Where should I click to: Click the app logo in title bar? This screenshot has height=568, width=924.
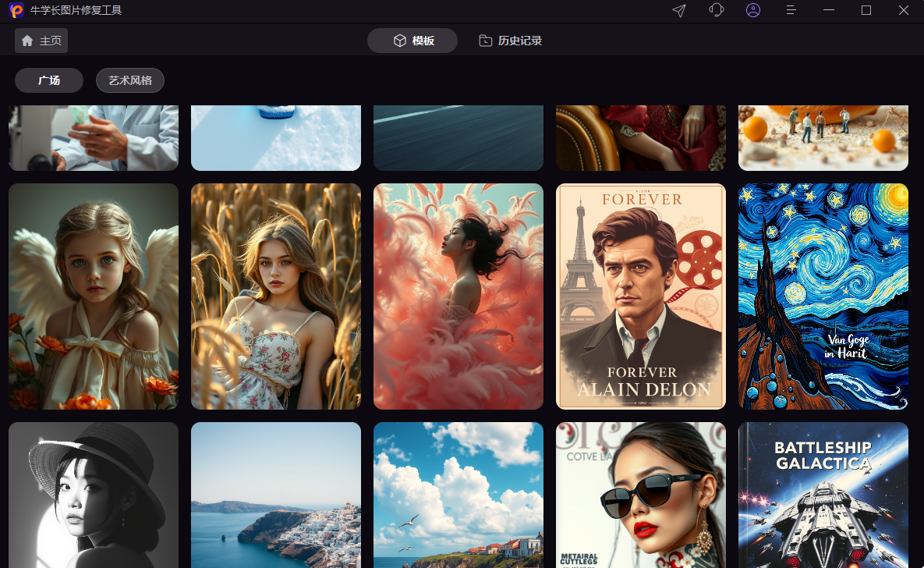tap(16, 11)
